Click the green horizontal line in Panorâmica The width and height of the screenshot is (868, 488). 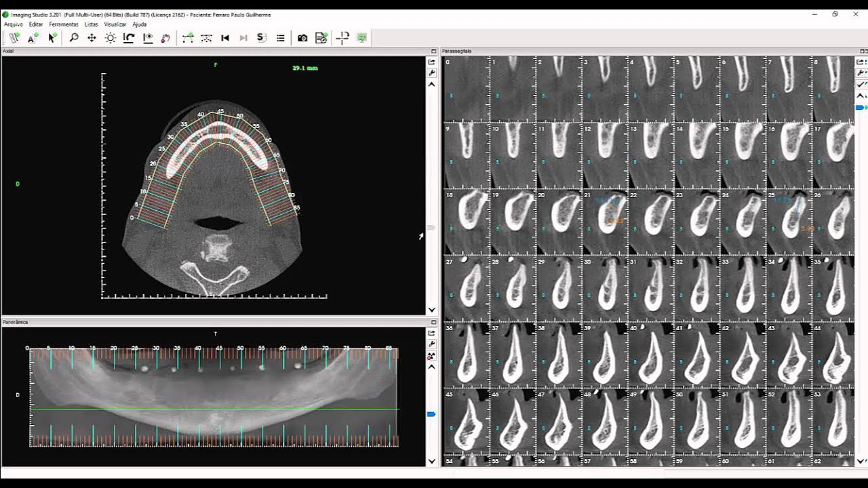coord(216,409)
